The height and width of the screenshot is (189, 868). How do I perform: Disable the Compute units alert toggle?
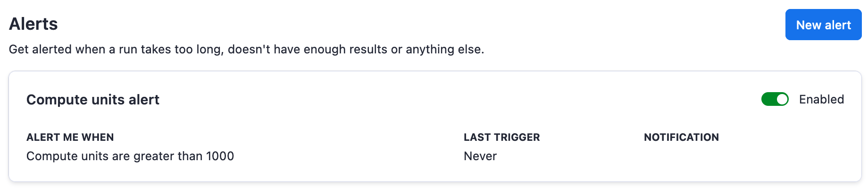click(775, 99)
